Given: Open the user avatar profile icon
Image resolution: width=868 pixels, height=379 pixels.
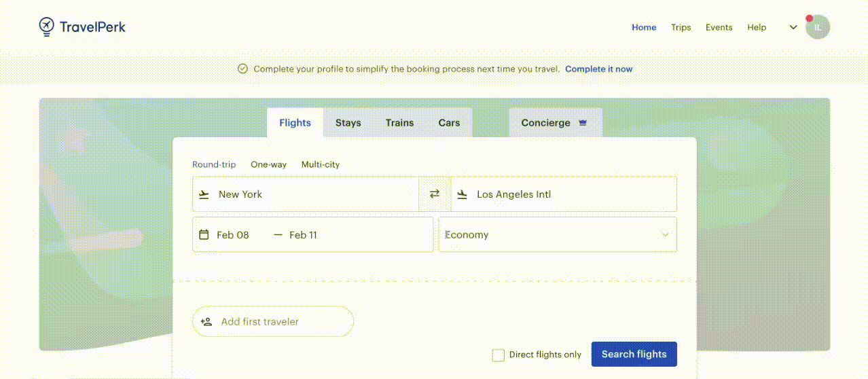Looking at the screenshot, I should coord(818,27).
